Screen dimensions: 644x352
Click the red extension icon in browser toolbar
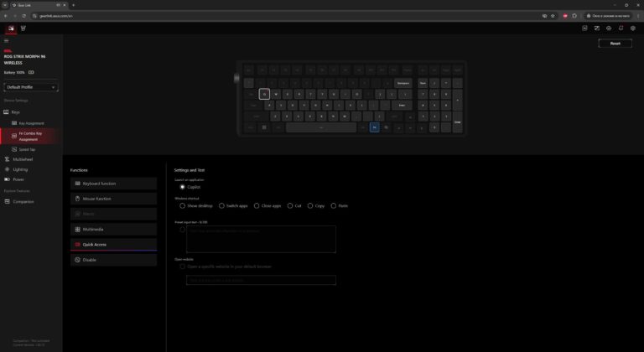[565, 16]
